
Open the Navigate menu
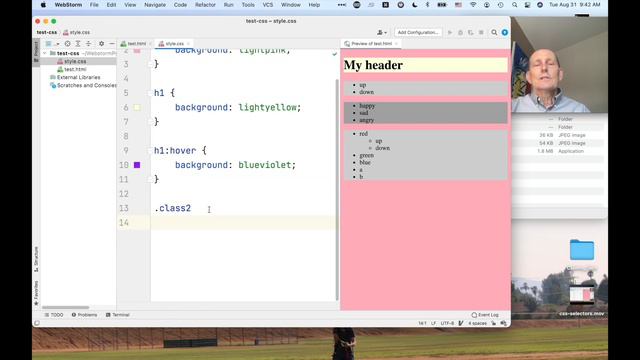[x=155, y=5]
